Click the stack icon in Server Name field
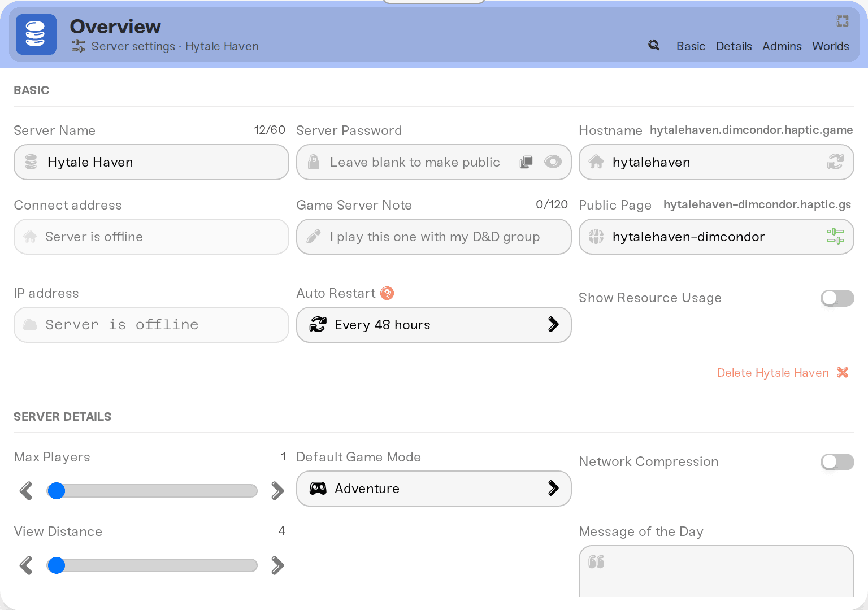This screenshot has width=868, height=610. [31, 162]
